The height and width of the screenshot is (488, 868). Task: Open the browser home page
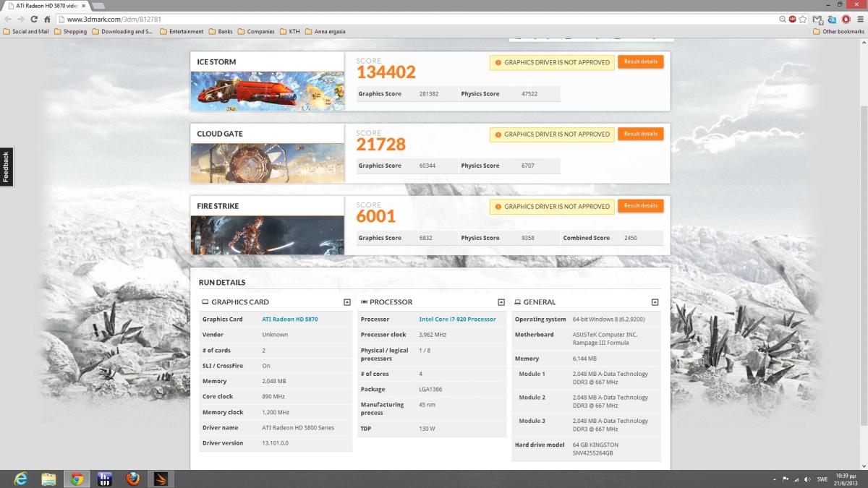47,19
